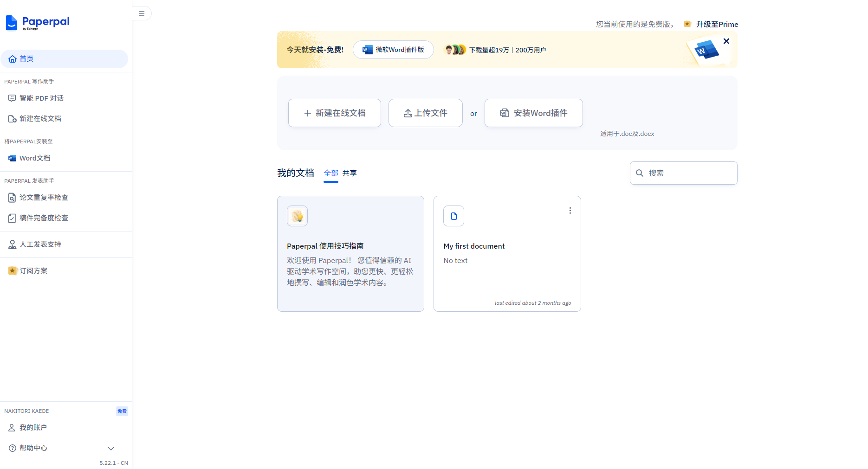The image size is (868, 469).
Task: Click the new-document icon beside 新建在线文档
Action: 13,119
